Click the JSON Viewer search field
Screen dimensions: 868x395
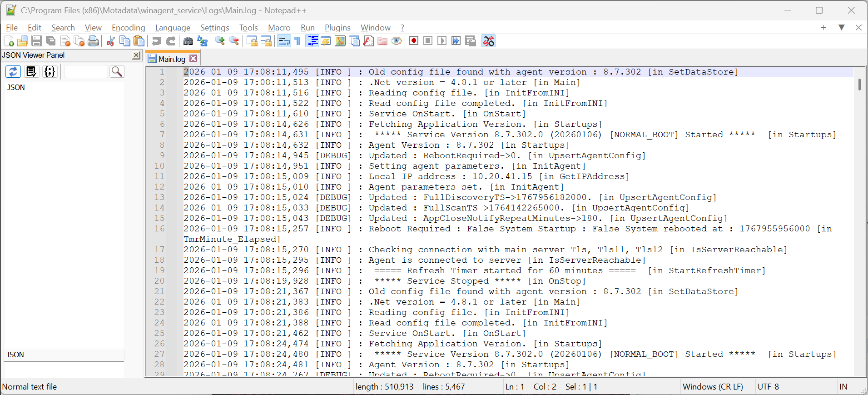pos(86,71)
